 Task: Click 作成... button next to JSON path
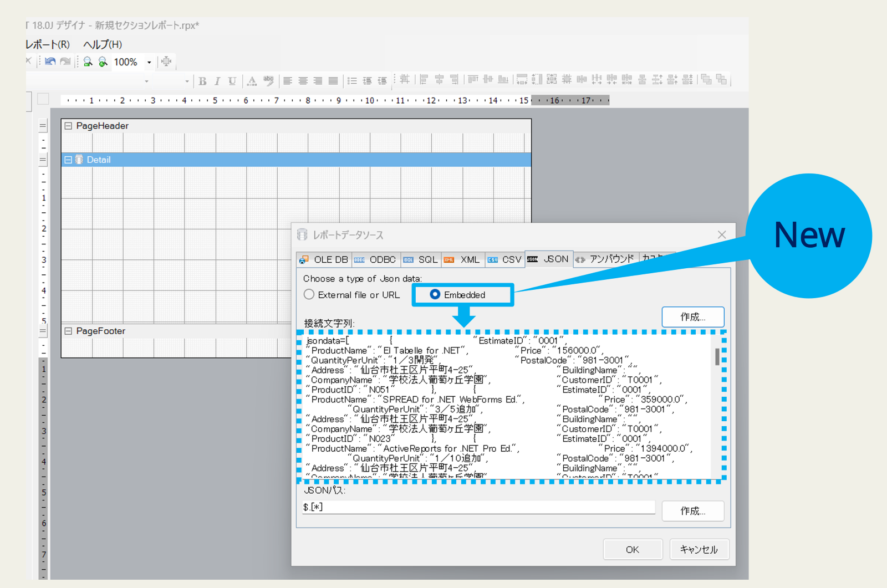pyautogui.click(x=693, y=511)
